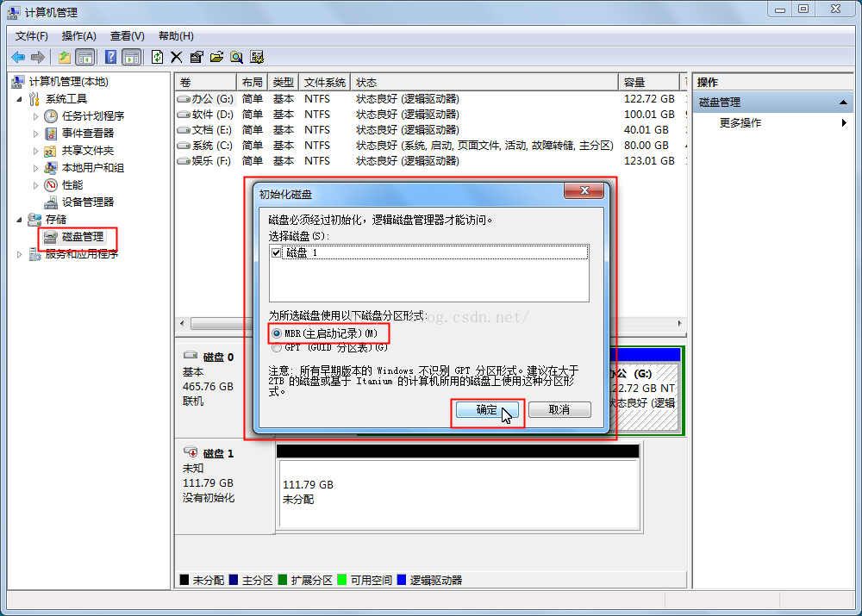Viewport: 862px width, 616px height.
Task: Select the MBR (主启动记录) radio button
Action: (x=276, y=333)
